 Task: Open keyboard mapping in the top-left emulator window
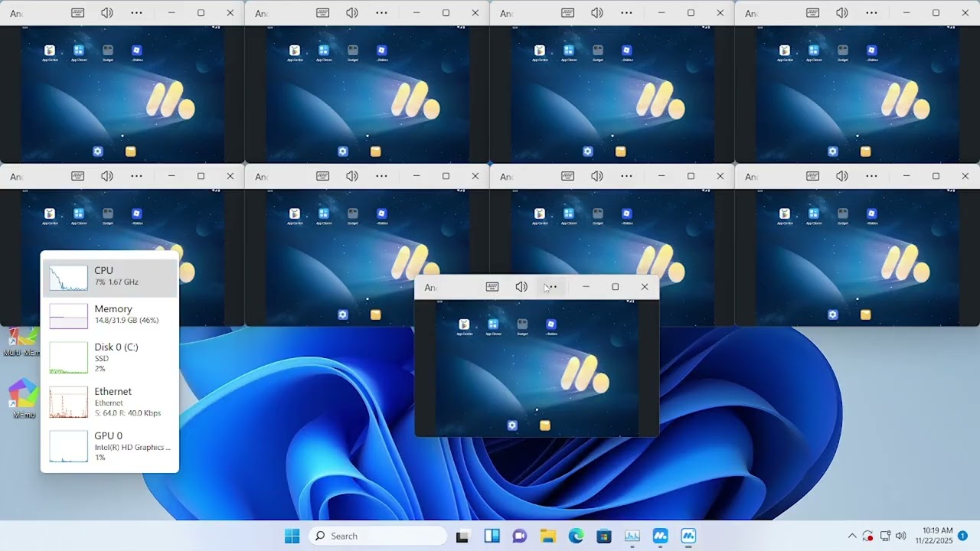pyautogui.click(x=77, y=13)
